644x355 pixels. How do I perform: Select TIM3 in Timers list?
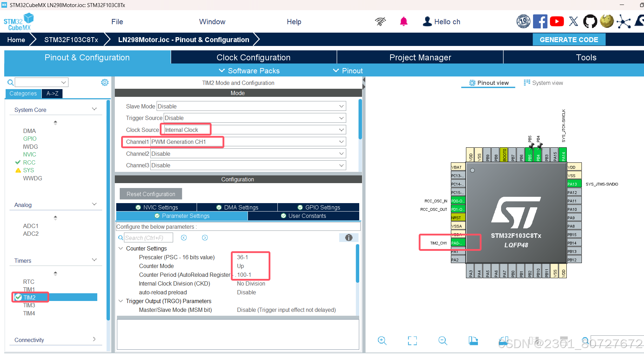[x=29, y=305]
